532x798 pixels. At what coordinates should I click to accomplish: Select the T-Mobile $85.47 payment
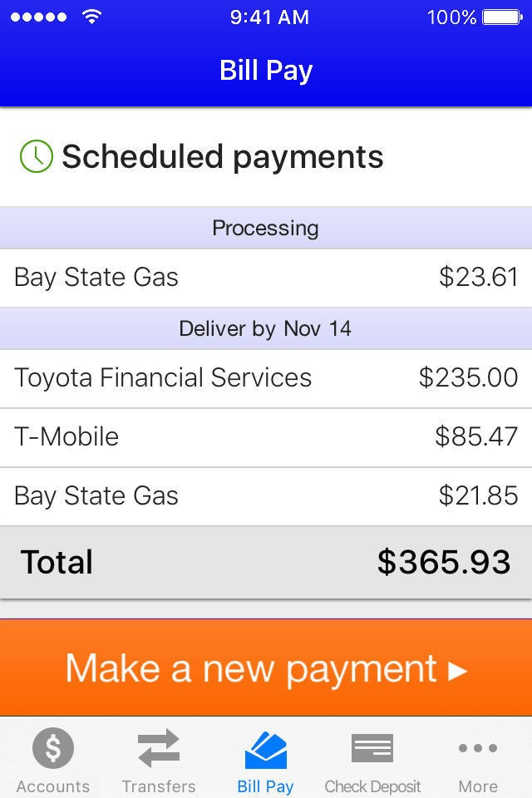266,438
